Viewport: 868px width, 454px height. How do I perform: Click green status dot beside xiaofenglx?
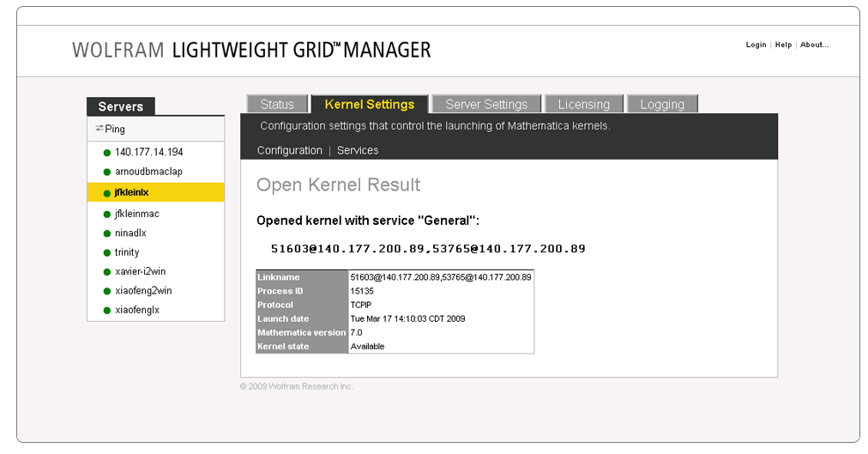(x=107, y=311)
